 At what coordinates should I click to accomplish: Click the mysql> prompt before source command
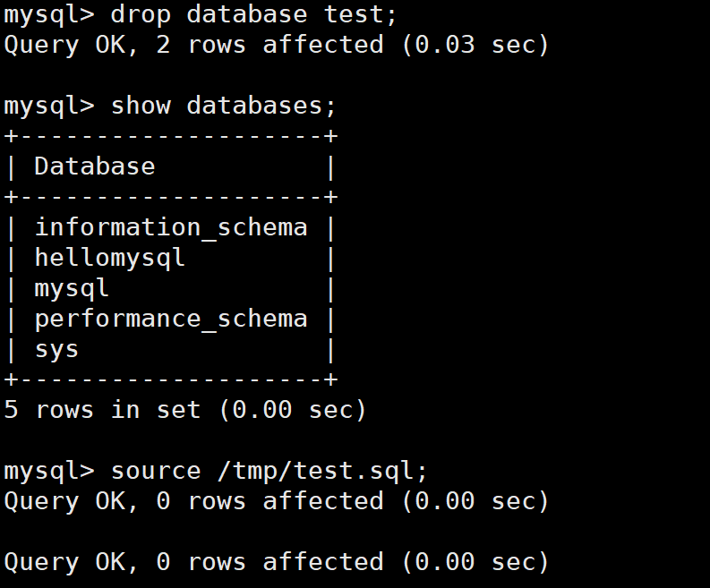(x=48, y=471)
